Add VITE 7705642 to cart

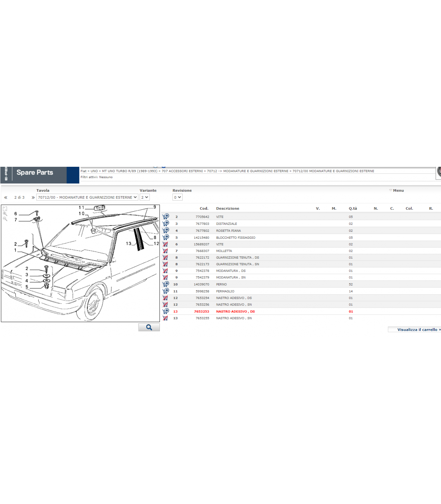pos(166,217)
